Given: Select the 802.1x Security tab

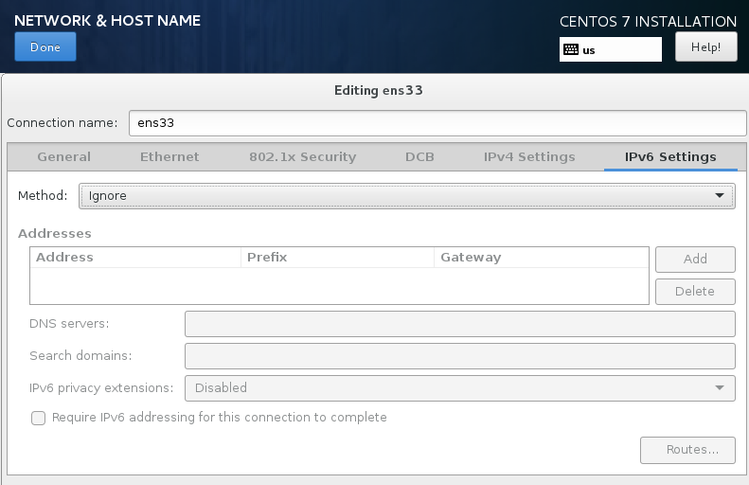Looking at the screenshot, I should 302,157.
